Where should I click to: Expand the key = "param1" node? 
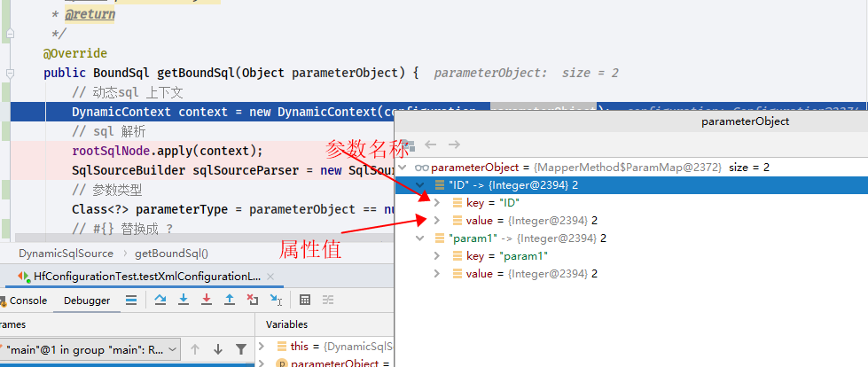(437, 255)
